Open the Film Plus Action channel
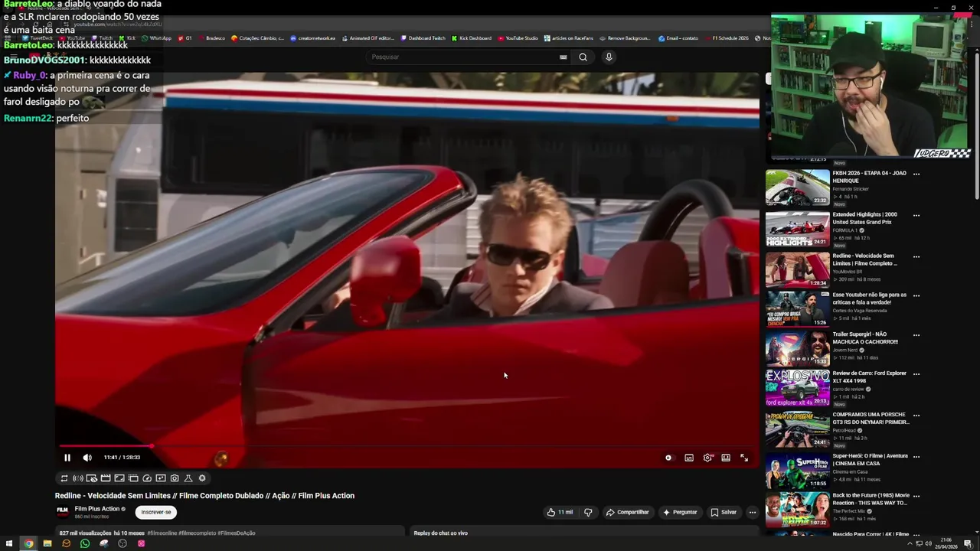980x551 pixels. (x=97, y=509)
